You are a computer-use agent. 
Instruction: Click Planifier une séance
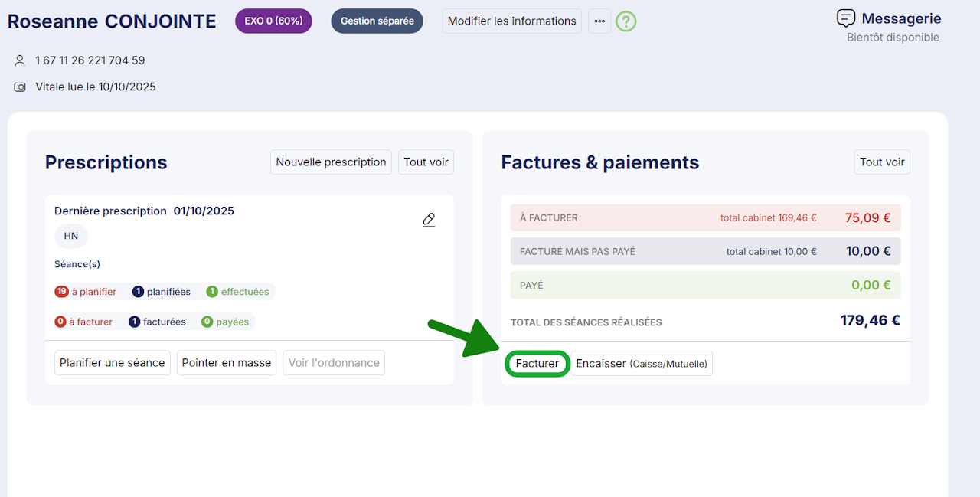click(x=113, y=363)
